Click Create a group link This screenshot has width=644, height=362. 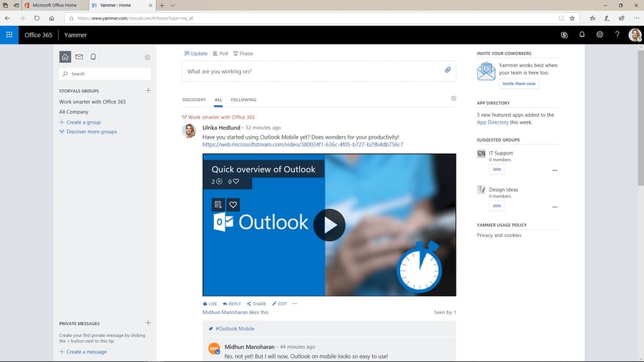[80, 122]
